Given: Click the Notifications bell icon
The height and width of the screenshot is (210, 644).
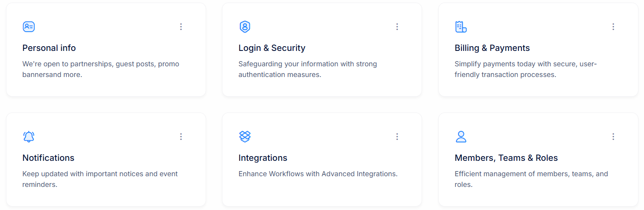Looking at the screenshot, I should [29, 136].
